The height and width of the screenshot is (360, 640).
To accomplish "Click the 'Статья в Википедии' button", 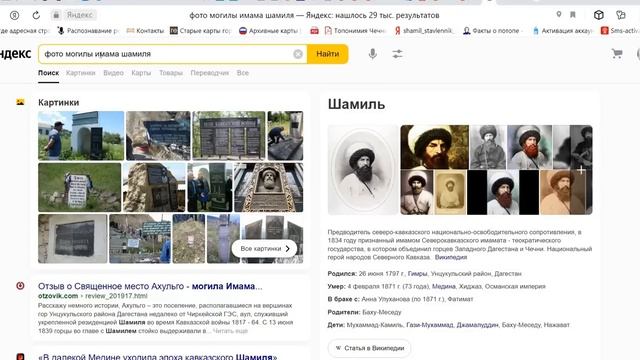I will (x=369, y=348).
